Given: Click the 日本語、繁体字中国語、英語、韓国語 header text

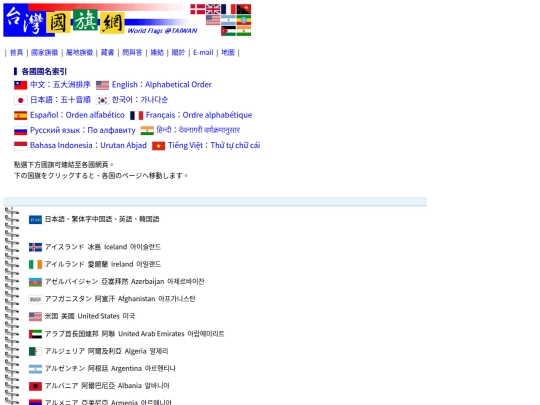Looking at the screenshot, I should (102, 219).
